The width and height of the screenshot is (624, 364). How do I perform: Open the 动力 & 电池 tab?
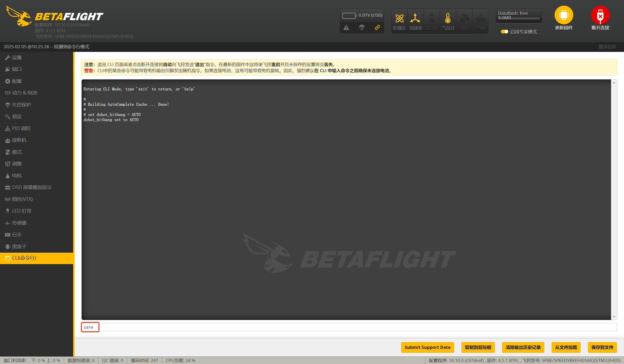37,93
